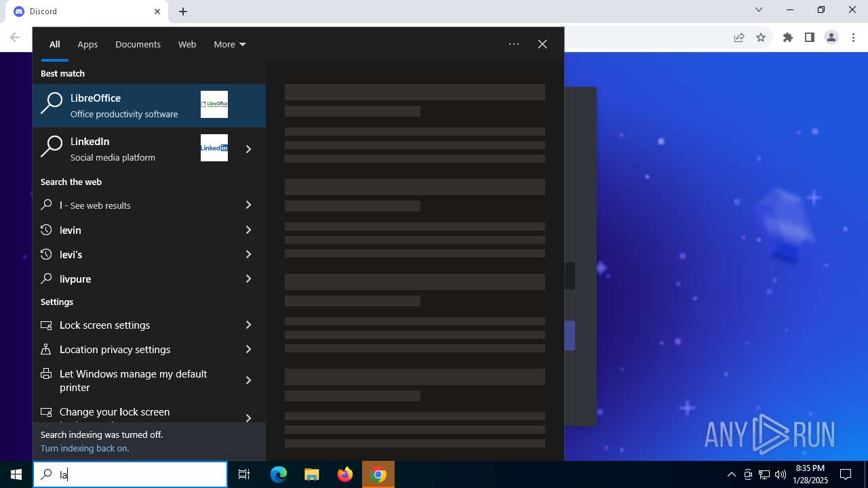Switch to the All search tab
Screen dimensions: 868x488
(55, 44)
